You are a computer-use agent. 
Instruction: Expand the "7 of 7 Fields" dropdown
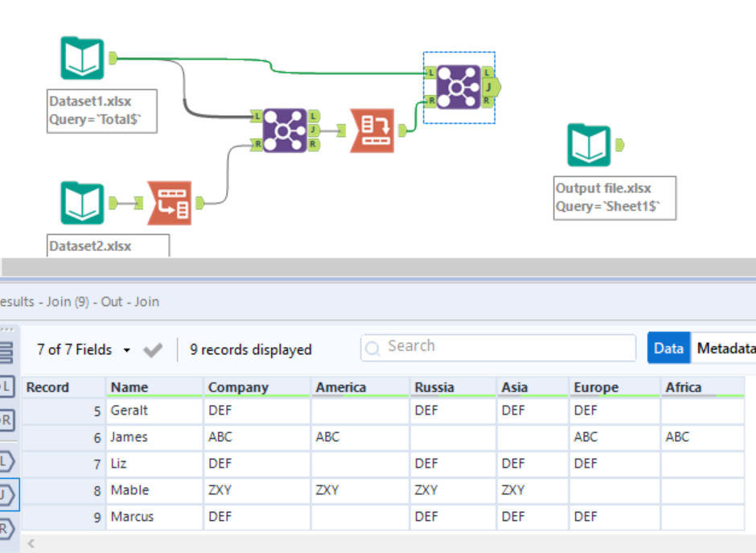126,350
